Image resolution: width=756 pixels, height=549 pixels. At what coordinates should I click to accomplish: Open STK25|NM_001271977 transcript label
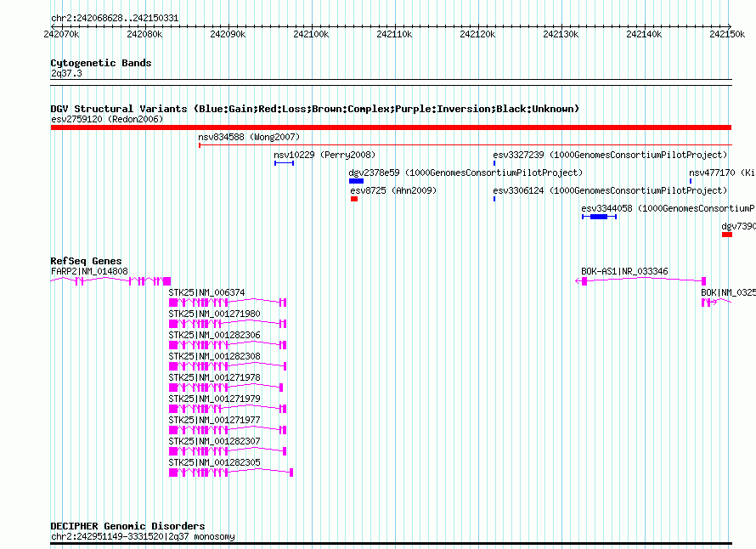click(x=215, y=420)
